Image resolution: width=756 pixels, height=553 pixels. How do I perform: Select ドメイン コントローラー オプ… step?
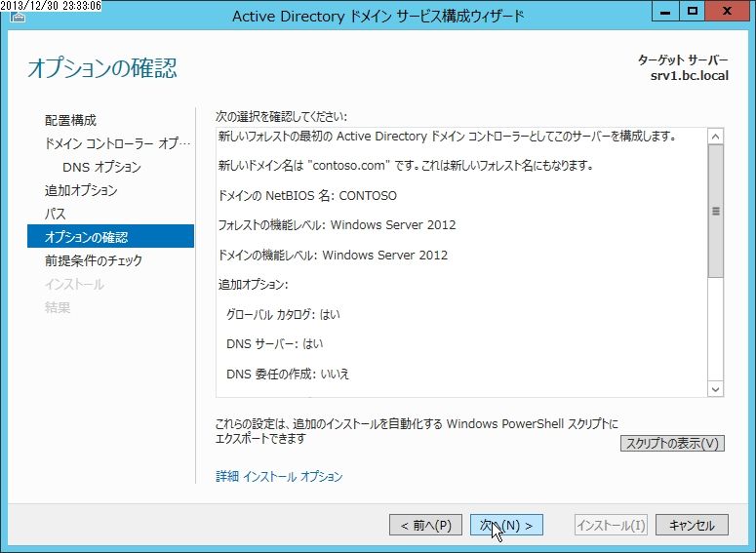(x=117, y=143)
